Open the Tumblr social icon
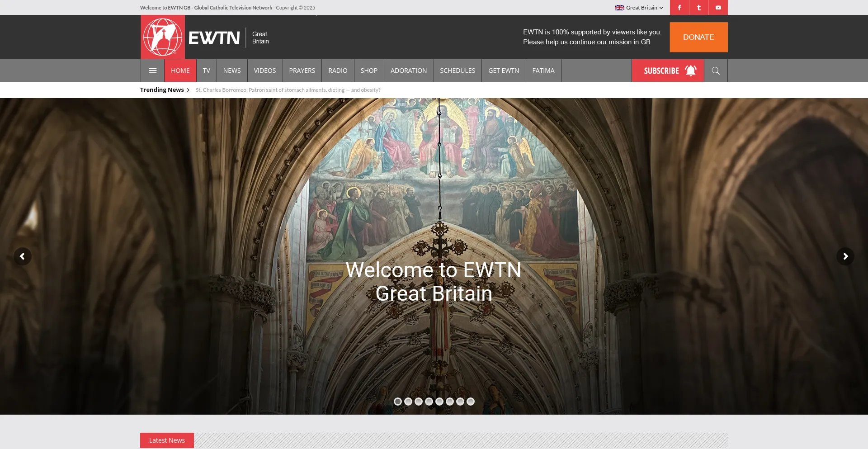The image size is (868, 449). (698, 8)
